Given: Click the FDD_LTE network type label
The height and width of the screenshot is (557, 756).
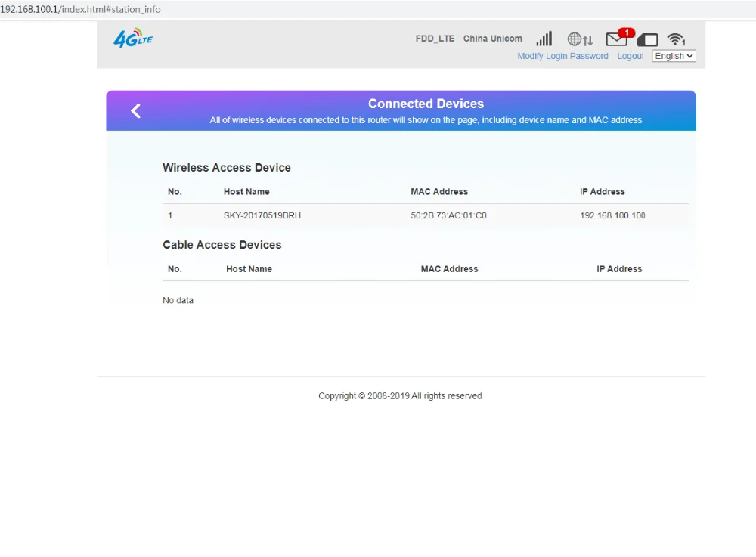Looking at the screenshot, I should 435,39.
